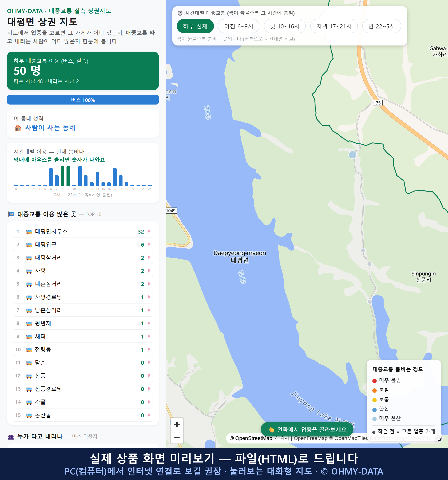
Task: Click the pin icon for 신풍경로당
Action: tap(149, 389)
